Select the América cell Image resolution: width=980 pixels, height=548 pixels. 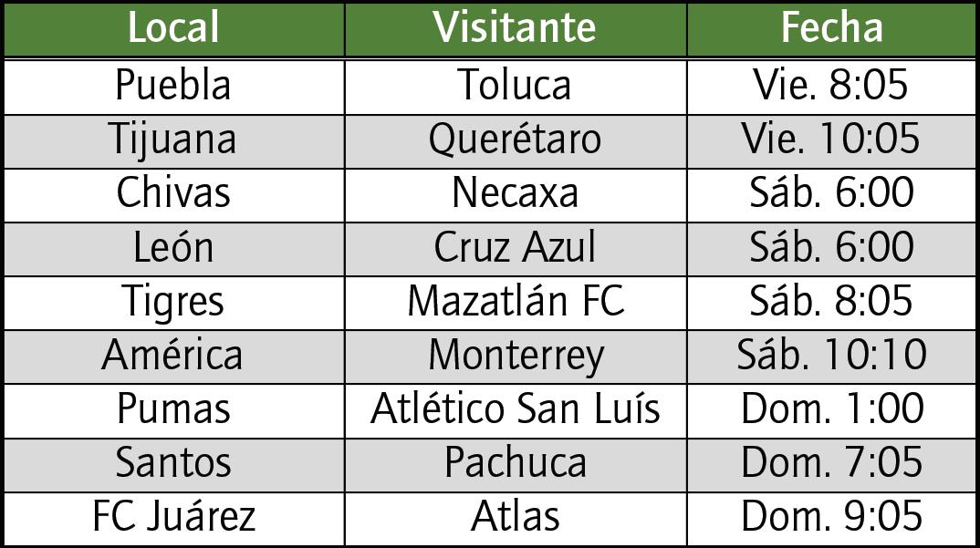pos(173,357)
